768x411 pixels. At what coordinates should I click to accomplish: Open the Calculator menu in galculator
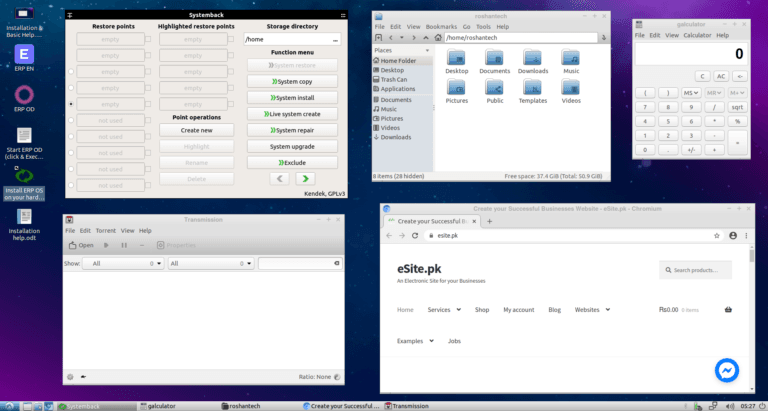point(697,35)
